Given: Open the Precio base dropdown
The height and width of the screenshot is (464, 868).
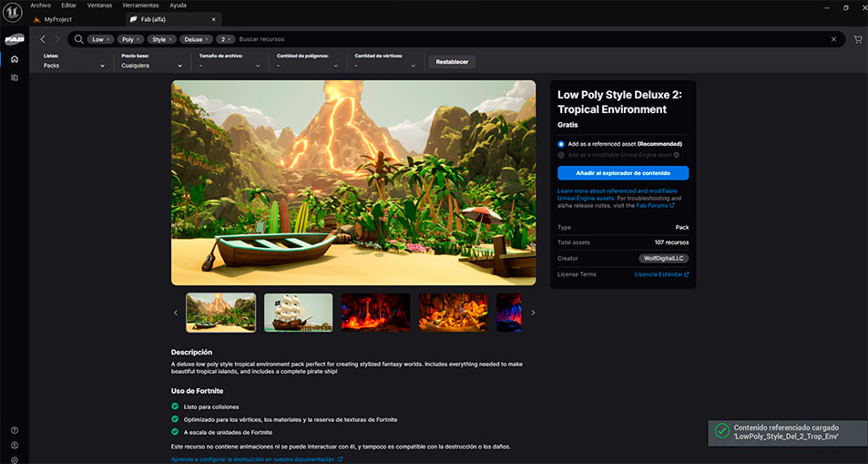Looking at the screenshot, I should pos(152,66).
